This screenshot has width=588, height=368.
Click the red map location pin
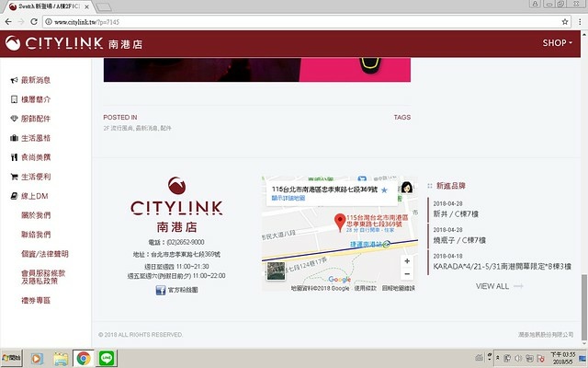click(x=340, y=223)
